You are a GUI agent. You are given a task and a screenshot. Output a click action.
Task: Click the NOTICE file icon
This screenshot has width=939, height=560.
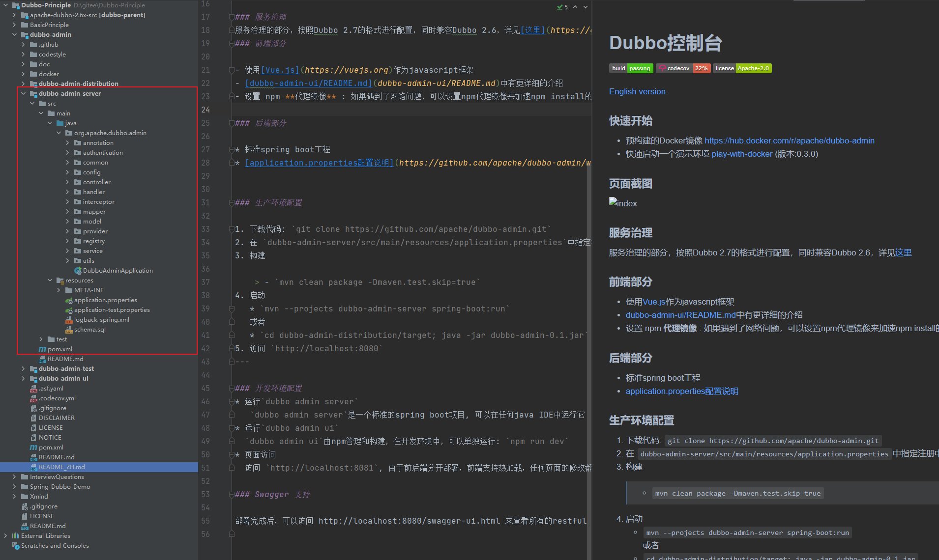click(33, 438)
